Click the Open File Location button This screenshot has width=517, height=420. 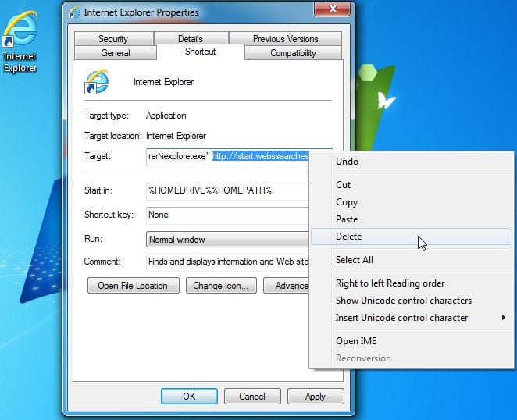click(134, 286)
